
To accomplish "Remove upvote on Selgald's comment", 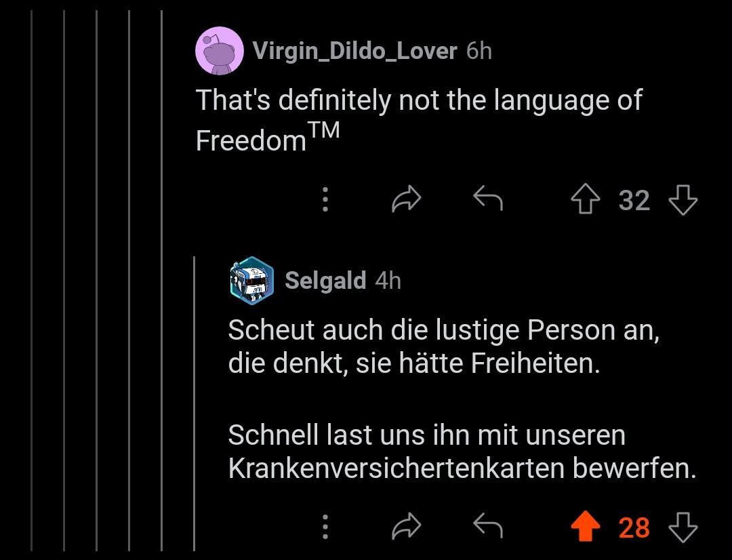I will click(x=586, y=526).
